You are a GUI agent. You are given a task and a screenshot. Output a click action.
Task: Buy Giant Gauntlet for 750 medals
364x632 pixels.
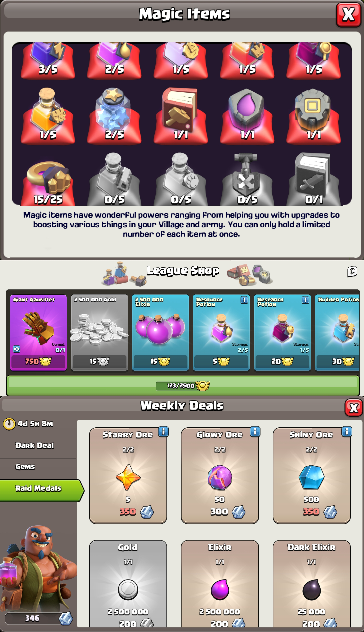pos(38,361)
